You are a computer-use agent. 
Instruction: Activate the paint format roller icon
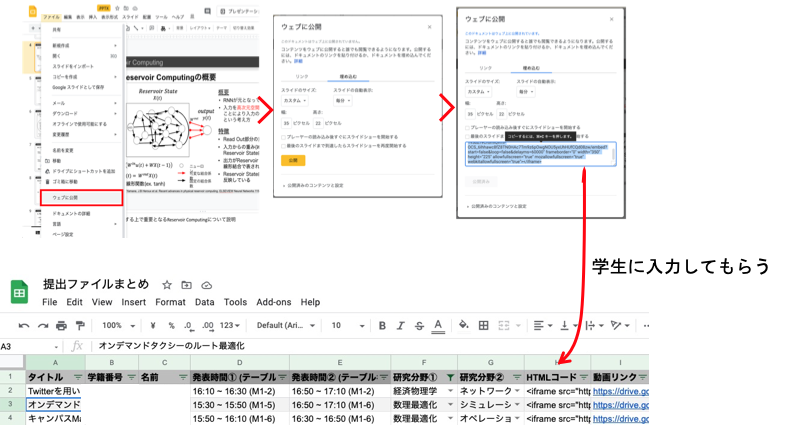80,325
